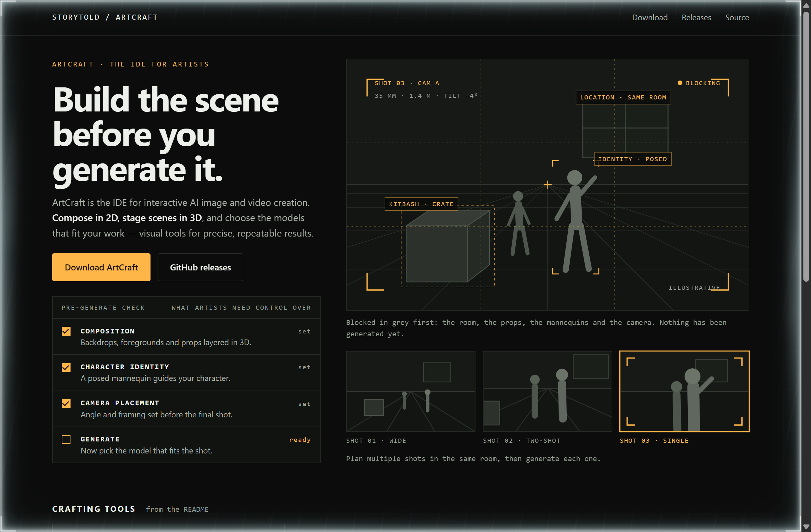Click the orange BLOCKING status dot
The image size is (811, 532).
tap(680, 83)
